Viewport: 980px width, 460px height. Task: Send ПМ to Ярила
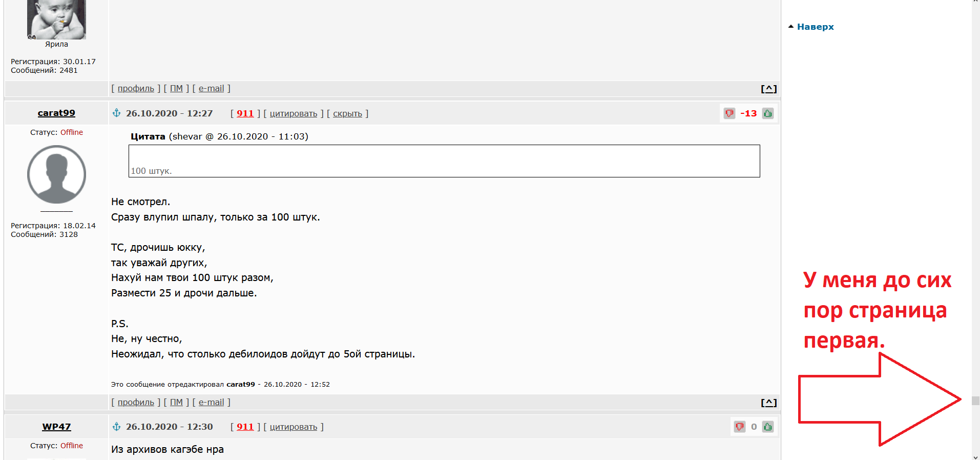(176, 88)
